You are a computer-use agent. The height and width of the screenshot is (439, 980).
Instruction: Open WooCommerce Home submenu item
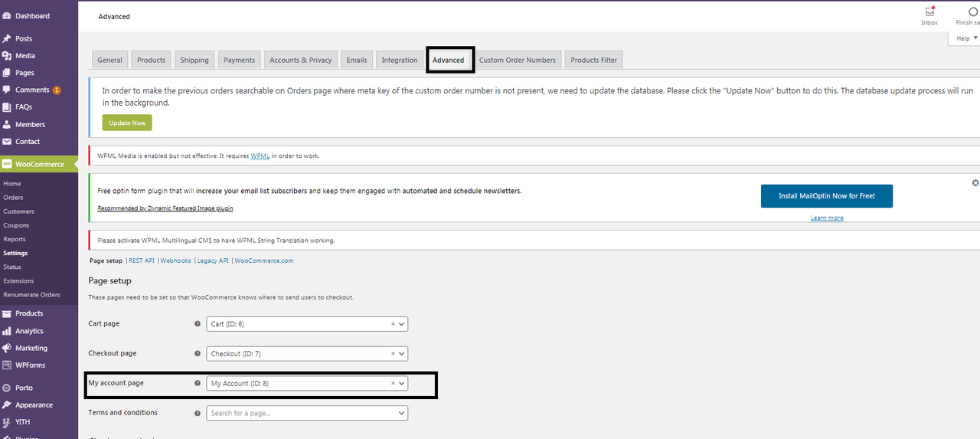coord(12,184)
